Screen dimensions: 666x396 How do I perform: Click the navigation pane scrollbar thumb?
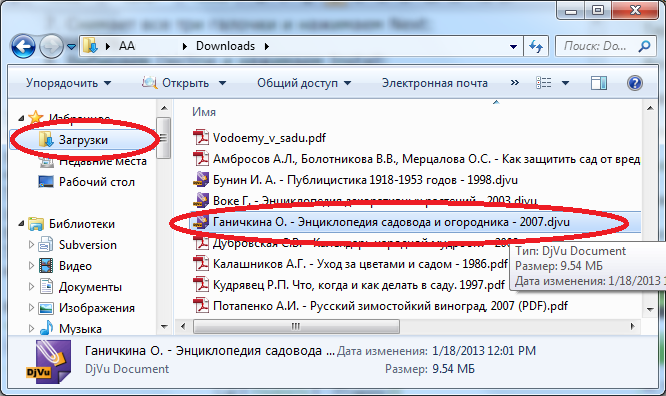(x=164, y=138)
